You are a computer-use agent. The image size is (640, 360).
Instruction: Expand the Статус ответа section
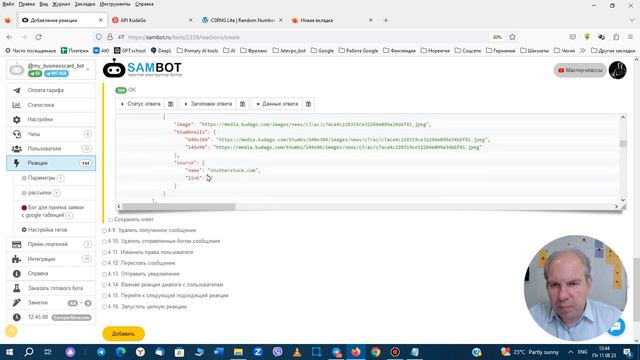[x=140, y=104]
